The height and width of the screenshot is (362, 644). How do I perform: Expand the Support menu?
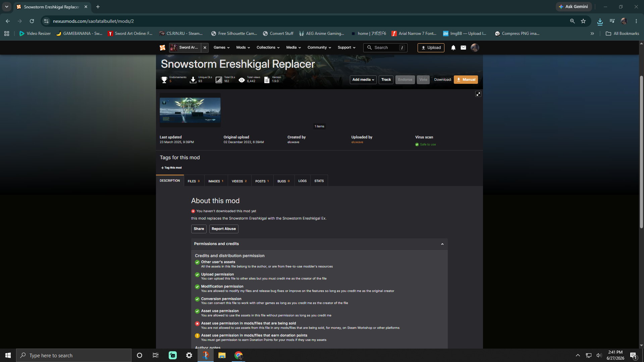(x=346, y=48)
